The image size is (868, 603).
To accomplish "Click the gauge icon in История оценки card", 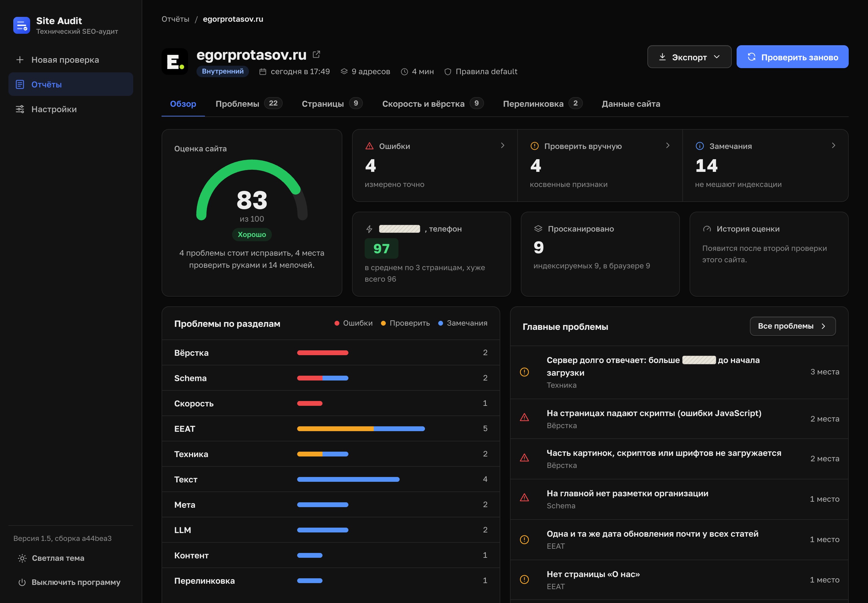I will tap(707, 229).
